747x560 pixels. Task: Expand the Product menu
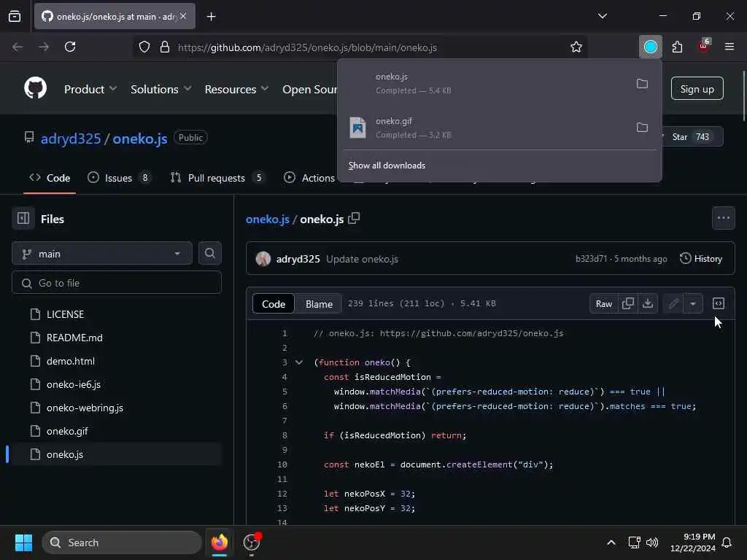click(90, 89)
